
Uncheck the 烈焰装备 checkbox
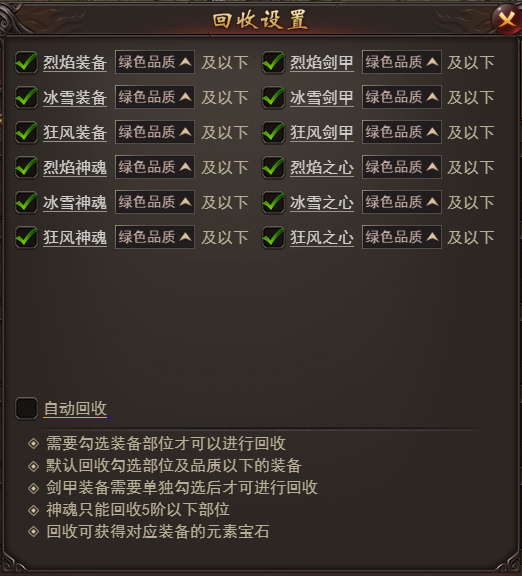[26, 62]
